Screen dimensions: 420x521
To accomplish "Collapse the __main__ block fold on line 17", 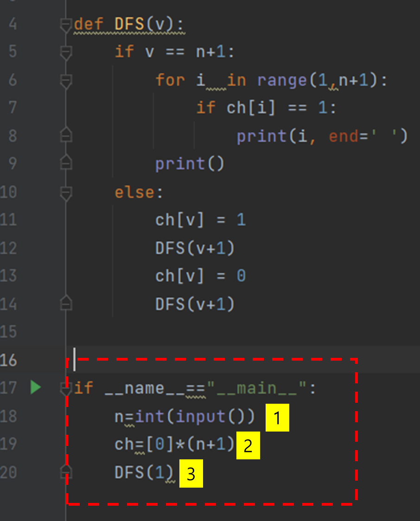I will (x=66, y=389).
